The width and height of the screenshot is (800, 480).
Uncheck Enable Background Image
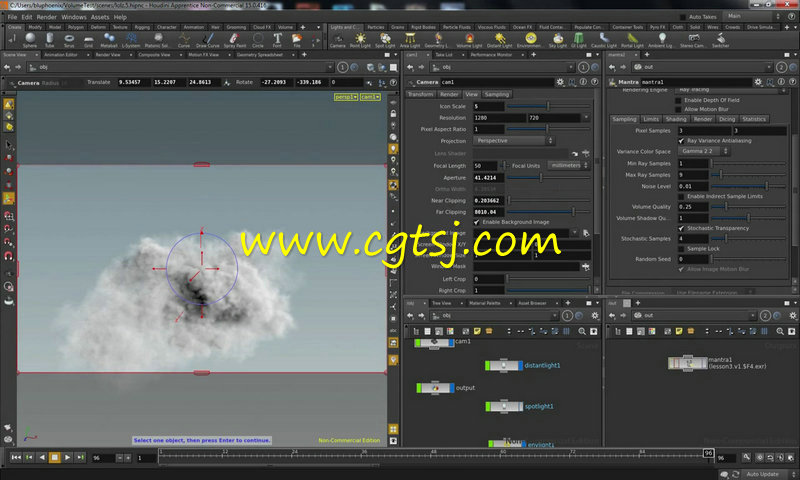[x=477, y=222]
